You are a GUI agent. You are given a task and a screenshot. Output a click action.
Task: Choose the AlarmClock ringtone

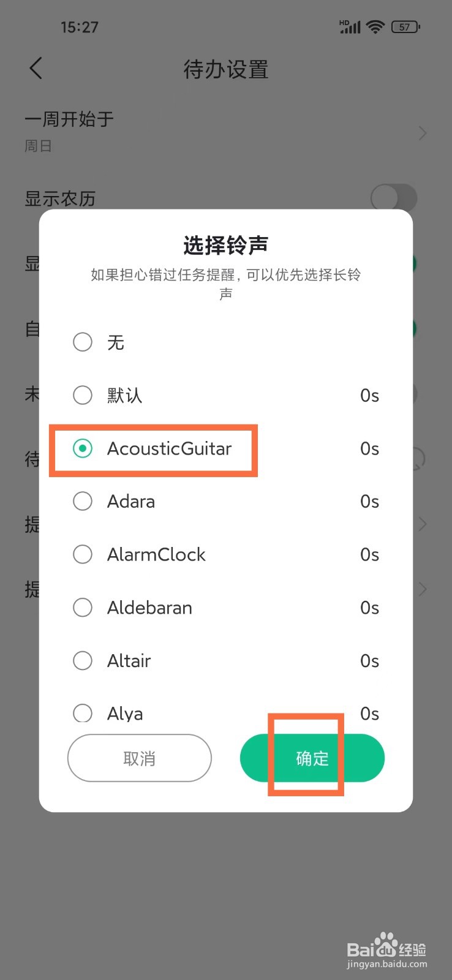(83, 554)
